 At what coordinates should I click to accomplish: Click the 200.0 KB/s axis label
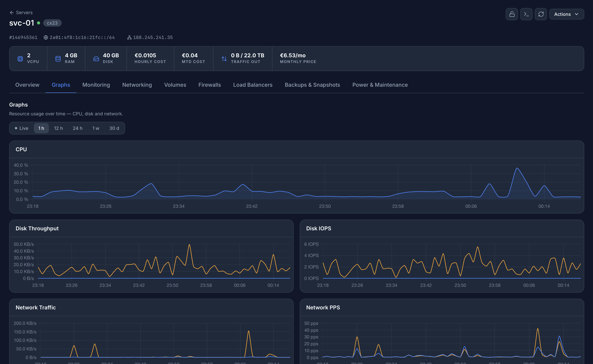coord(25,323)
